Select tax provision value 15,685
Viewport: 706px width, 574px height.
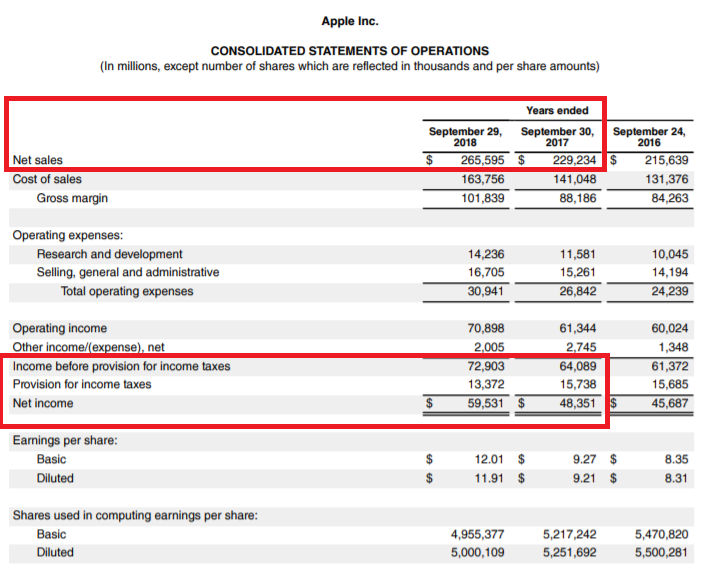(x=670, y=384)
